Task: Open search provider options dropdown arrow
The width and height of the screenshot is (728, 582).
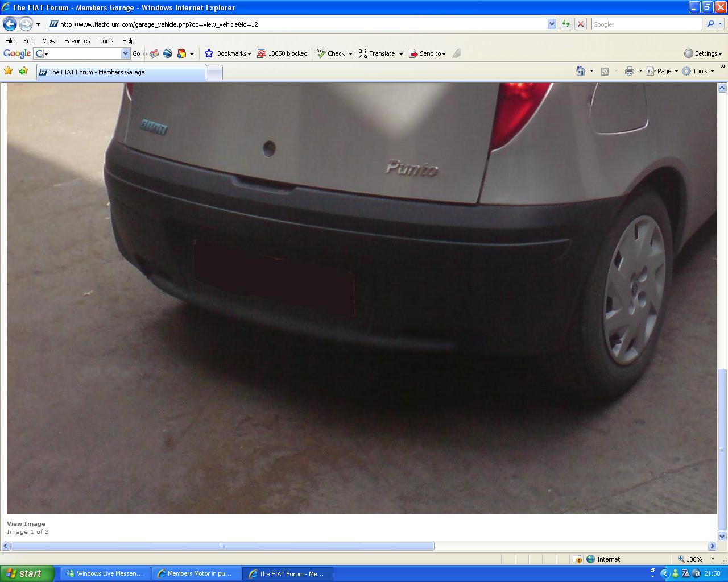Action: pyautogui.click(x=721, y=24)
